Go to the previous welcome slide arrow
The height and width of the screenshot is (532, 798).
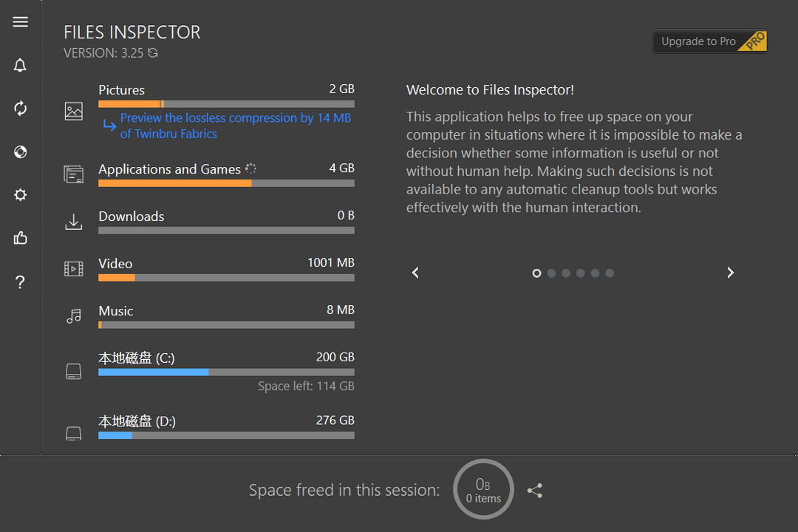tap(415, 273)
